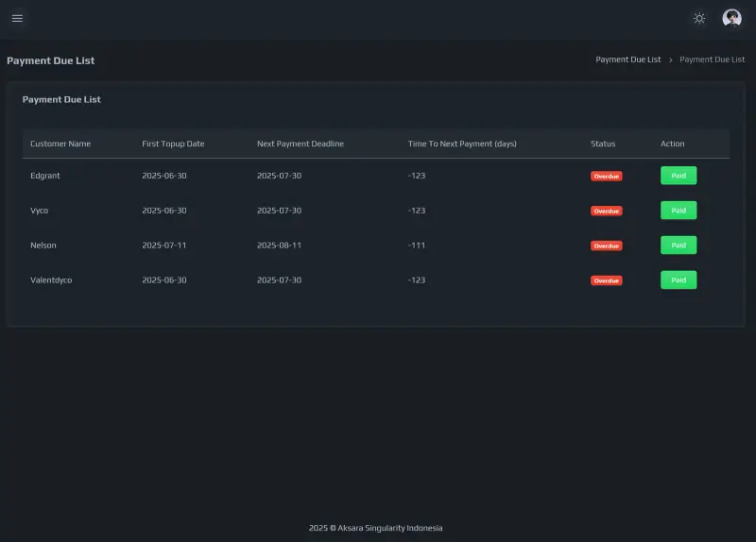Select customer name Nelson
756x542 pixels.
(43, 246)
